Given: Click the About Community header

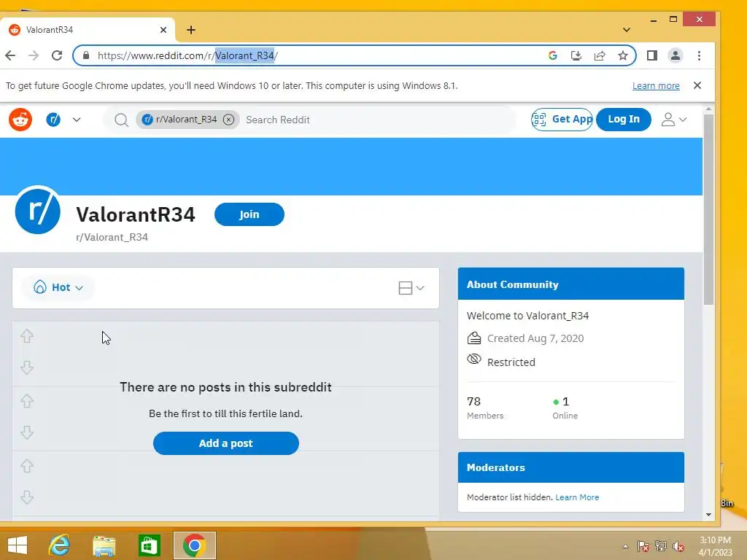Looking at the screenshot, I should coord(570,284).
